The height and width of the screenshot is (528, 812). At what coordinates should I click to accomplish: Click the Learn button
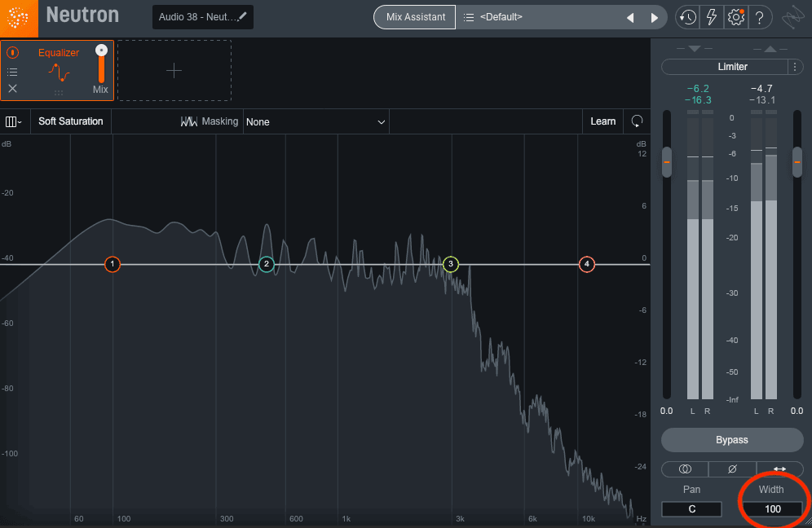[x=602, y=121]
